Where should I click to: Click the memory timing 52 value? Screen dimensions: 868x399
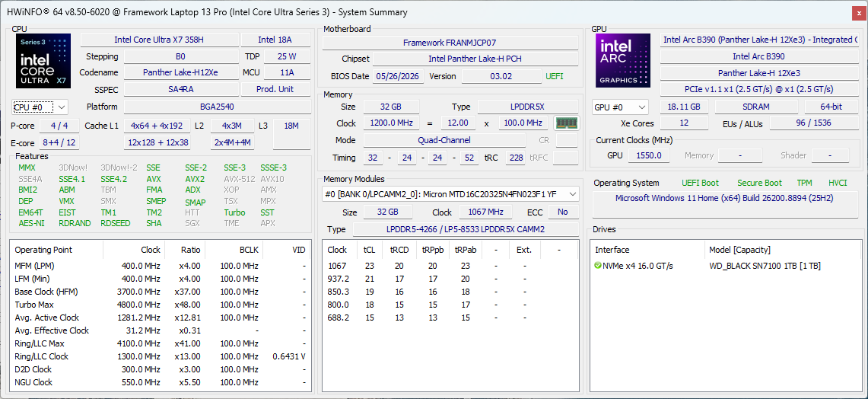[469, 158]
